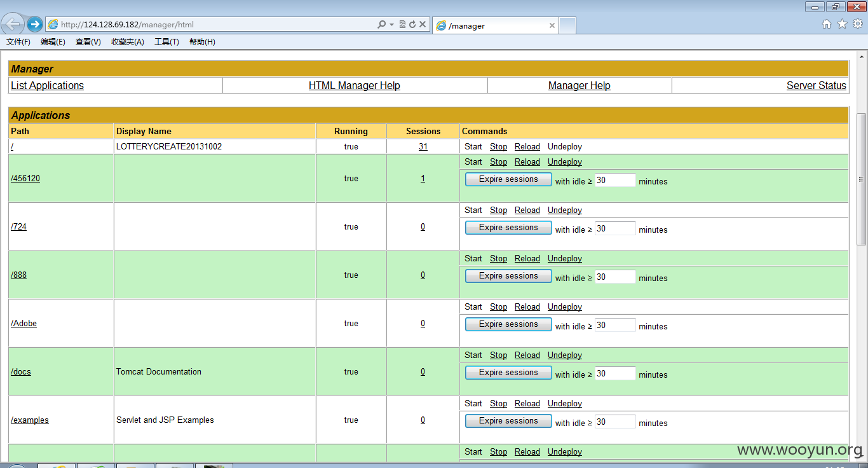Image resolution: width=868 pixels, height=468 pixels.
Task: Click the vertical scrollbar thumb
Action: pos(862,179)
